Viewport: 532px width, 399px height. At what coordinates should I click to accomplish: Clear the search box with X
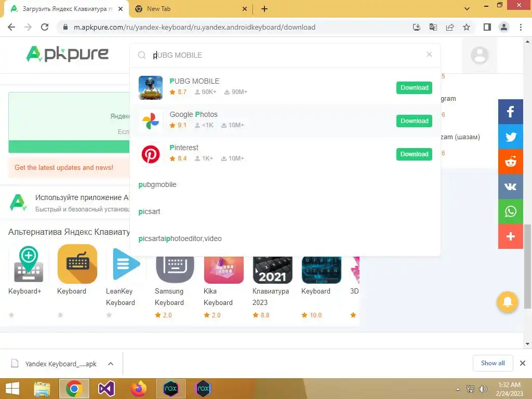point(429,54)
